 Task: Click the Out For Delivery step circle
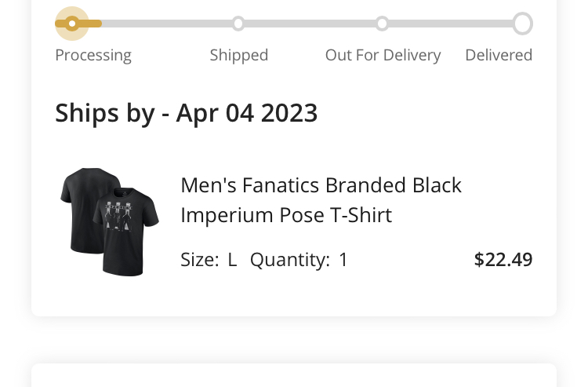382,24
